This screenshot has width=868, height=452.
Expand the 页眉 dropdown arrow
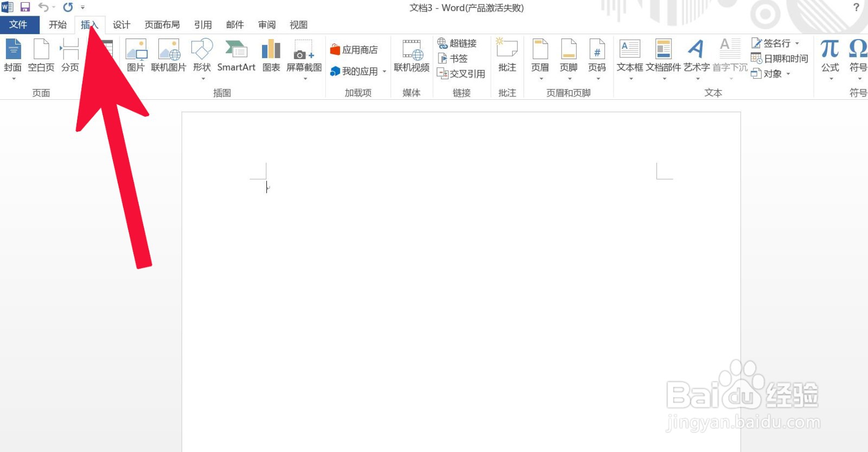click(x=541, y=79)
